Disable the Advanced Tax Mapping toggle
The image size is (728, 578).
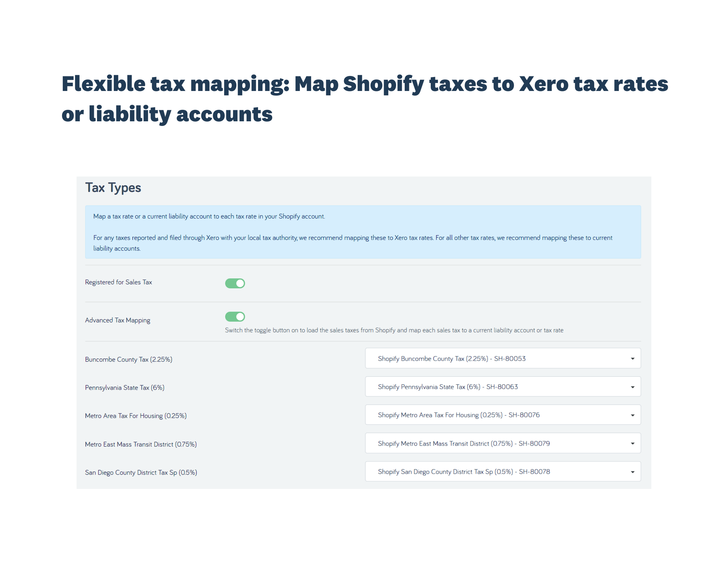235,316
